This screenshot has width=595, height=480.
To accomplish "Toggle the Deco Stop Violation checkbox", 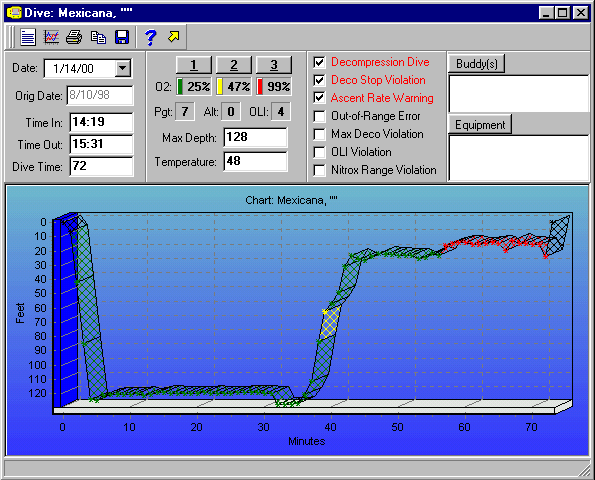I will (x=320, y=80).
